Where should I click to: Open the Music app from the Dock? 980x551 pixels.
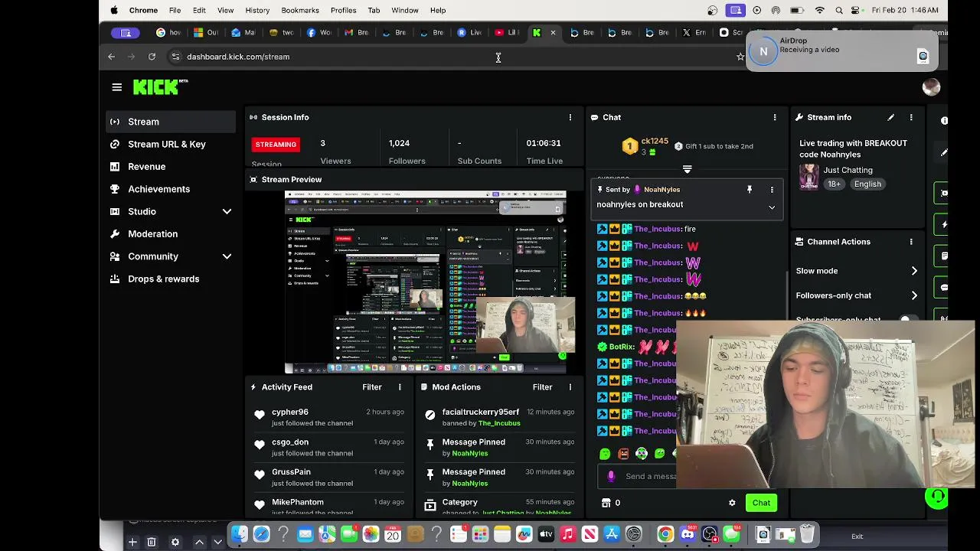[x=568, y=534]
